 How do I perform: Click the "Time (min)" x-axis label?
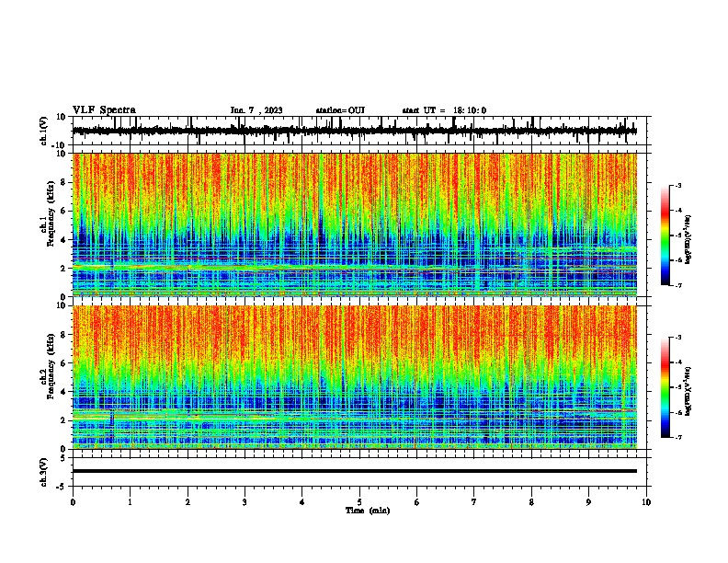(368, 511)
